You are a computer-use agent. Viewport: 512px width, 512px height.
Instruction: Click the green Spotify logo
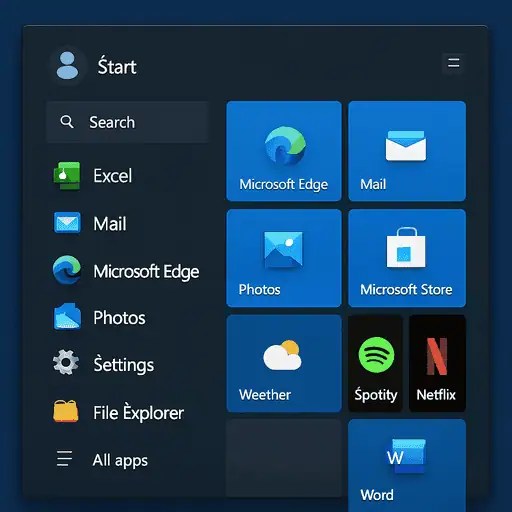point(376,355)
